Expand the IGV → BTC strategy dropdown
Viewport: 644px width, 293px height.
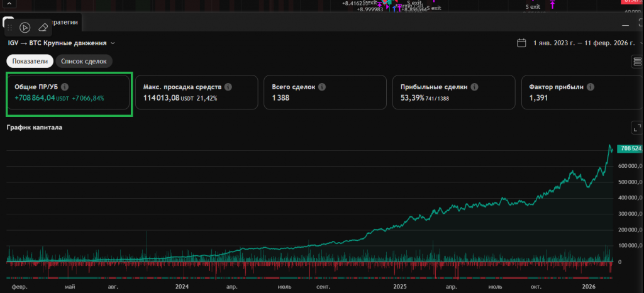pyautogui.click(x=113, y=43)
